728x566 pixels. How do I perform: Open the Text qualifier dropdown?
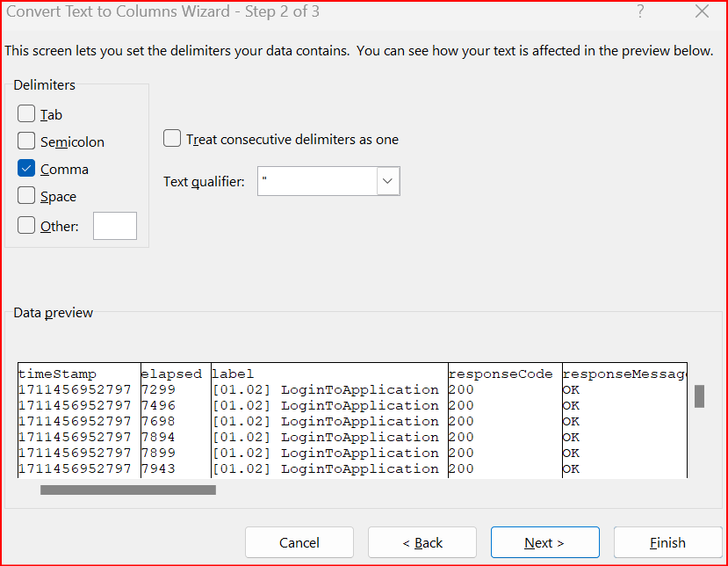pyautogui.click(x=387, y=181)
